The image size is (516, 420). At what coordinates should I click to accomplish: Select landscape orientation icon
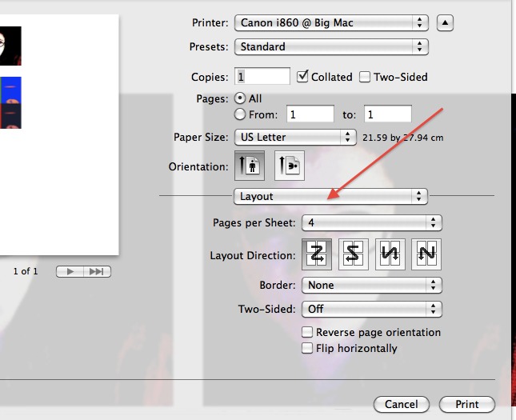click(x=290, y=166)
